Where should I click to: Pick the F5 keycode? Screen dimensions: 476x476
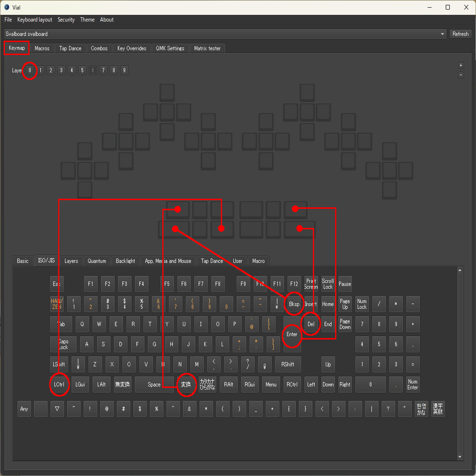pos(167,284)
